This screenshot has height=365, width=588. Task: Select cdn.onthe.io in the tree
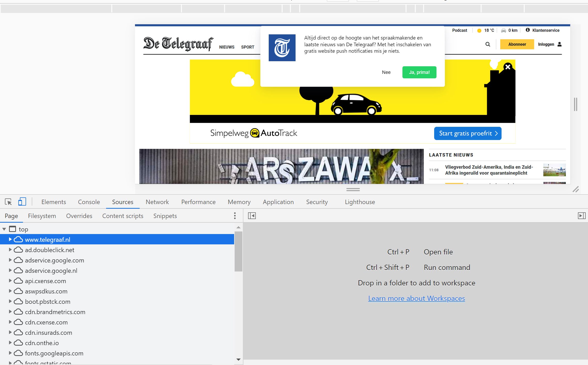[42, 343]
